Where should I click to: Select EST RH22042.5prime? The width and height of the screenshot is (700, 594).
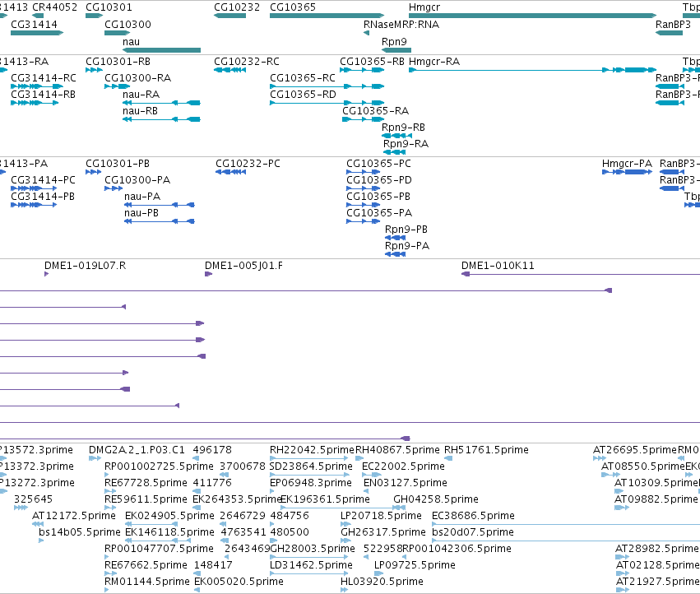[x=312, y=450]
